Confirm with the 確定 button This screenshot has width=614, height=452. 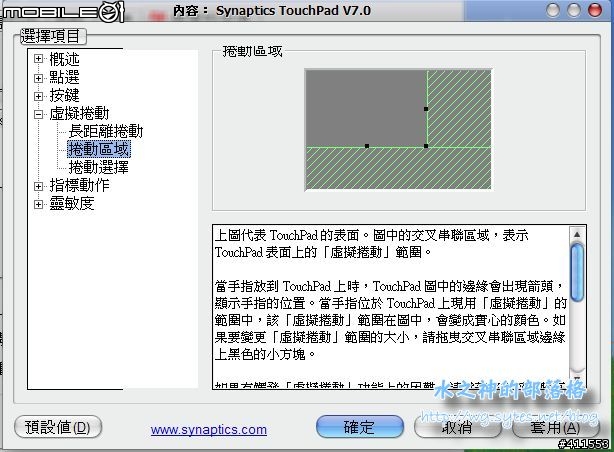tap(359, 427)
